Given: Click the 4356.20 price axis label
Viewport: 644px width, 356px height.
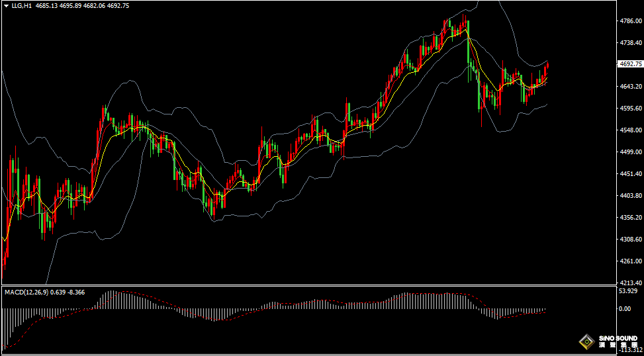Looking at the screenshot, I should point(630,217).
